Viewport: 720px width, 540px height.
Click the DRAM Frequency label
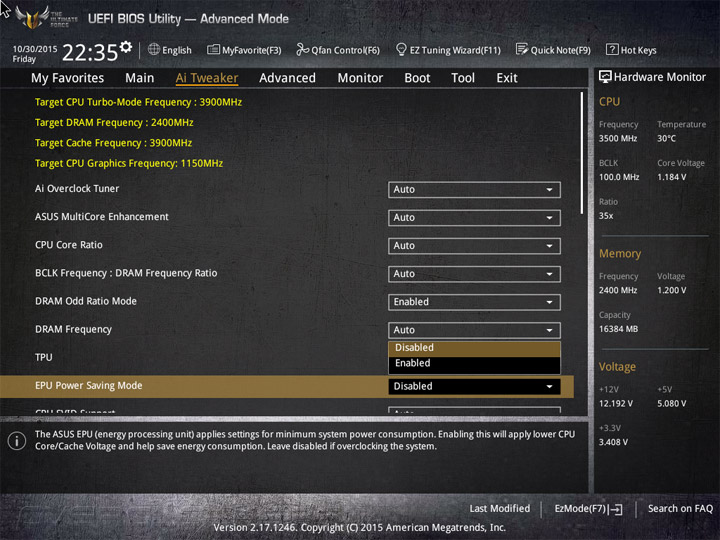click(x=73, y=330)
